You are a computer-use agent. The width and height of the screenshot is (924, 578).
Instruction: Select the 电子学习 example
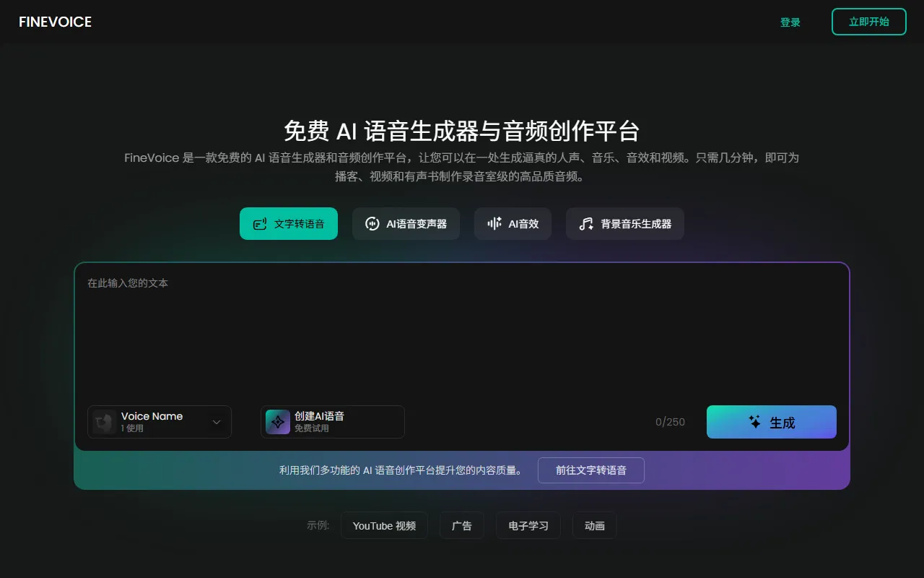[528, 525]
